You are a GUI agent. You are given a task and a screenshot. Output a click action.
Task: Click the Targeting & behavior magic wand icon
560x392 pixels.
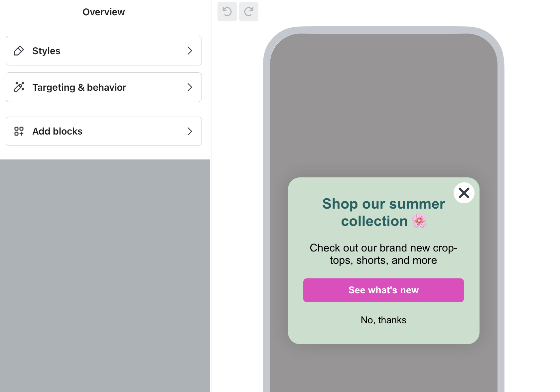click(19, 87)
